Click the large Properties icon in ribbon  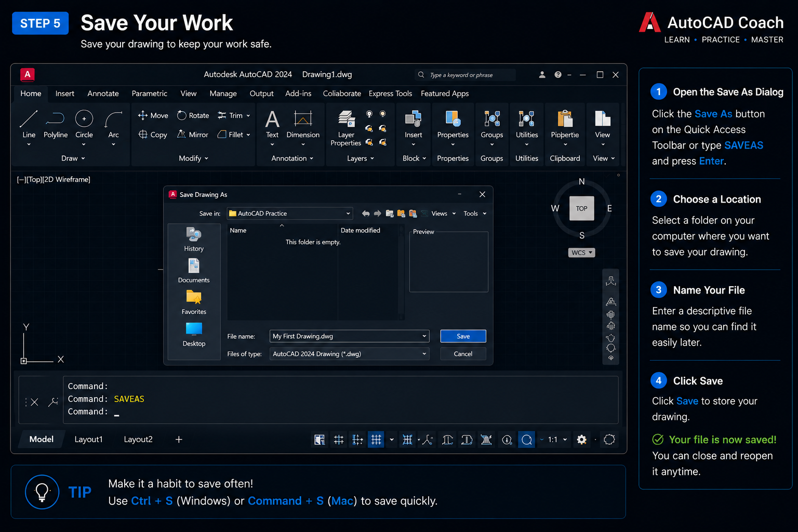tap(453, 118)
